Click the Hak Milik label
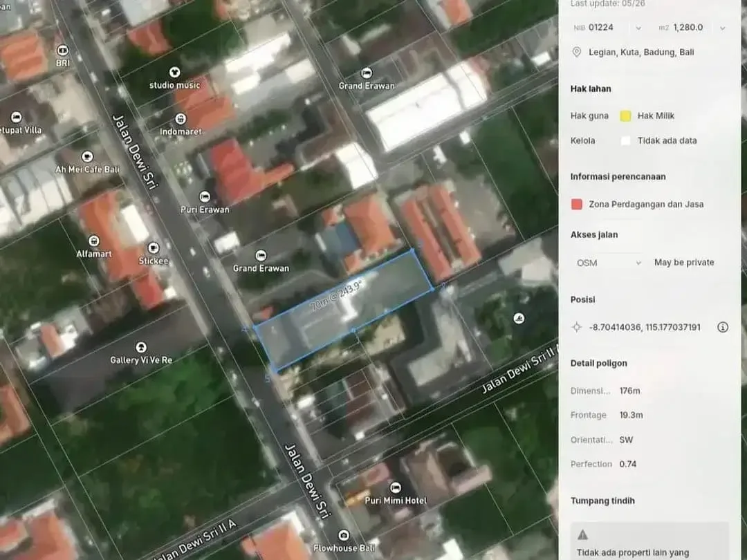The image size is (747, 560). coord(656,115)
